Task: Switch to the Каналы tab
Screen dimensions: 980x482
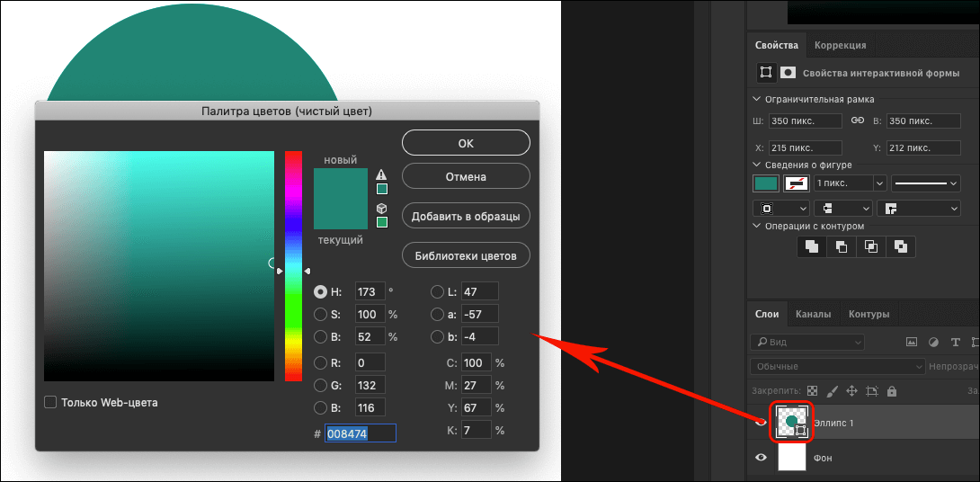Action: (813, 314)
